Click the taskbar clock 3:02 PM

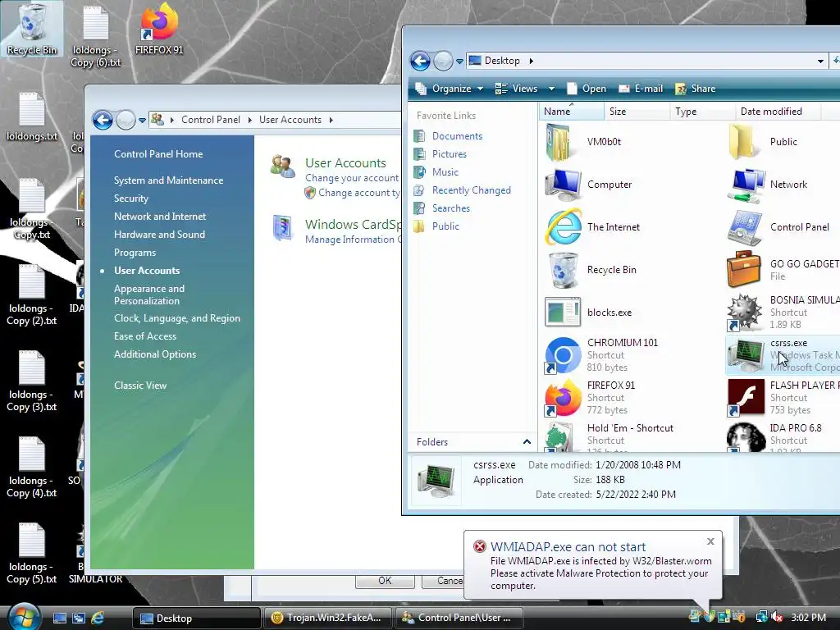(x=808, y=618)
